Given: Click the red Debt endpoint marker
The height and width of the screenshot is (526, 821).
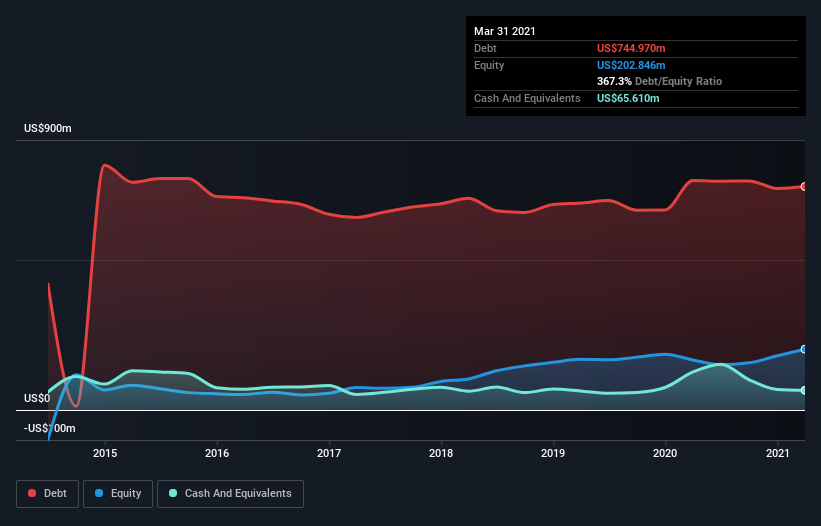Looking at the screenshot, I should point(804,187).
